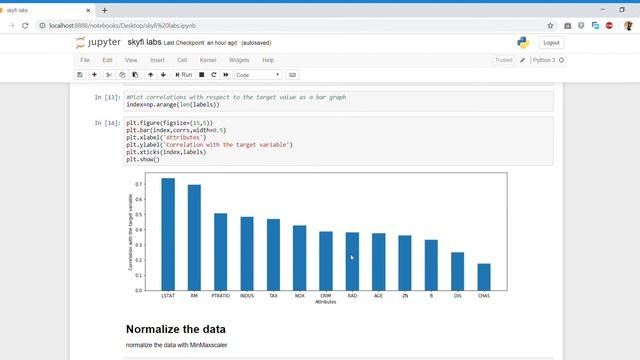The image size is (640, 360).
Task: Click the LSTAT bar in the chart
Action: (x=168, y=234)
